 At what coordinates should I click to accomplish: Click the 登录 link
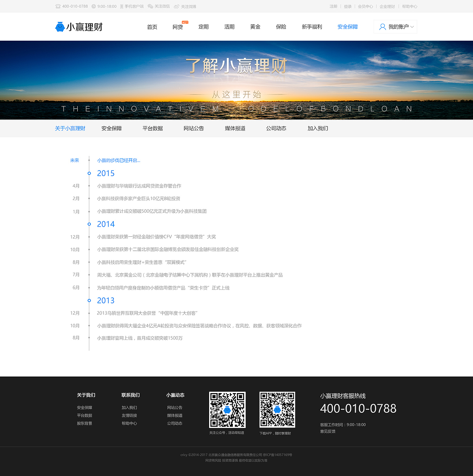coord(347,6)
